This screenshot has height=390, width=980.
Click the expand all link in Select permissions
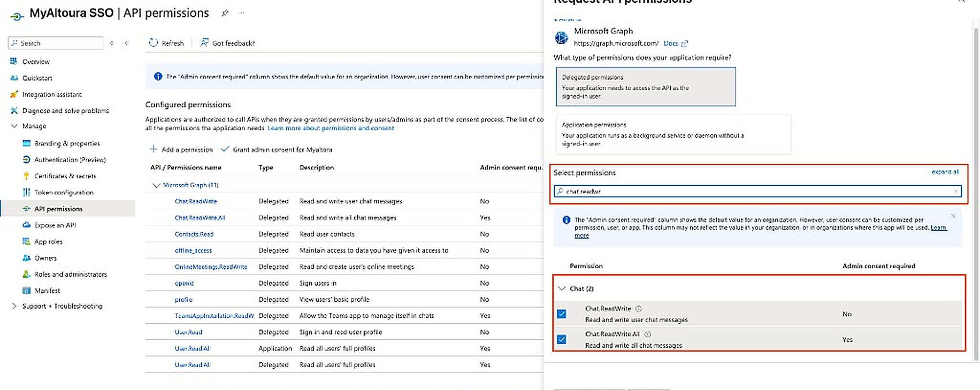tap(945, 172)
